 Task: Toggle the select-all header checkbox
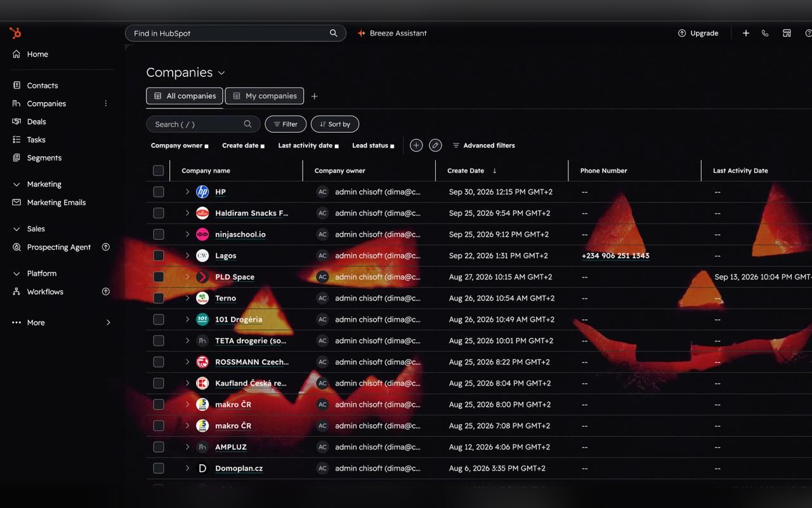coord(159,170)
